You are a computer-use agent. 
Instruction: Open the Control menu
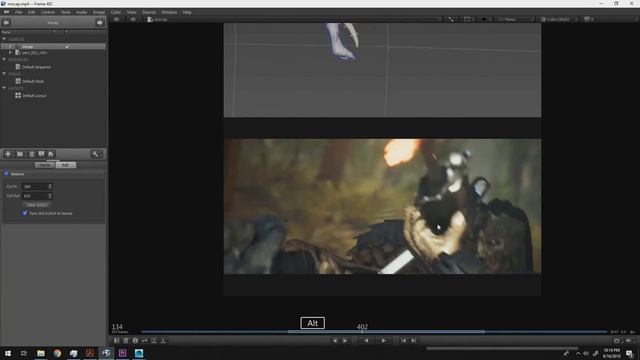tap(47, 12)
